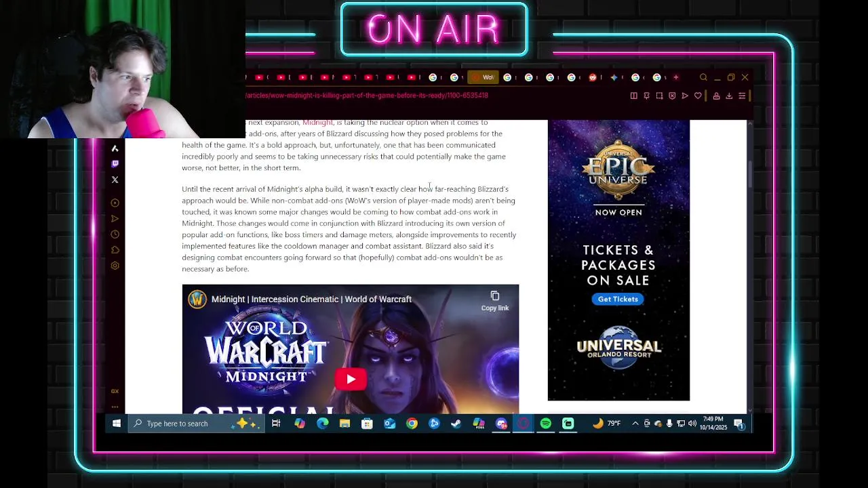This screenshot has width=868, height=488.
Task: Expand hidden system tray icons chevron
Action: pyautogui.click(x=635, y=424)
